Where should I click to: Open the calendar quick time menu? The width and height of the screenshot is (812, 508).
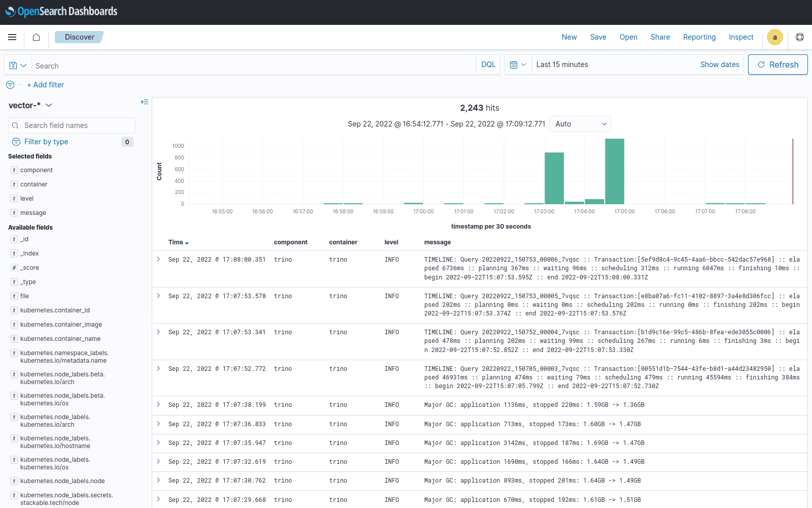tap(518, 65)
